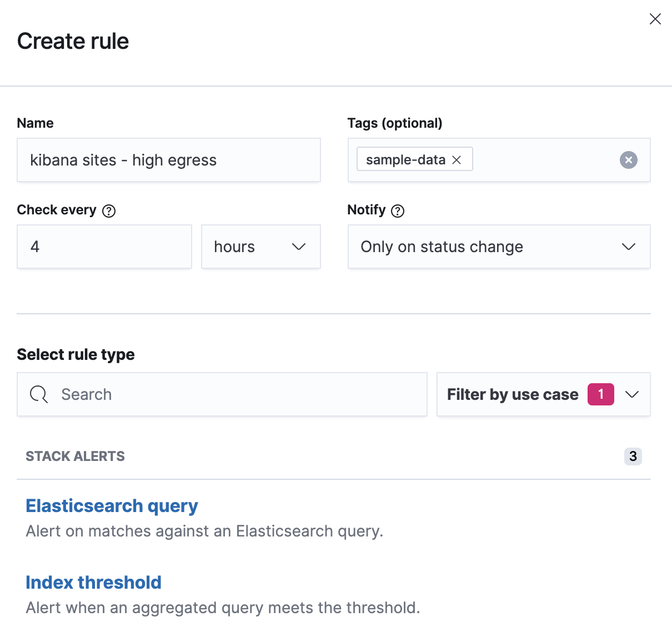Select the Elasticsearch query rule type
The height and width of the screenshot is (642, 672).
112,506
